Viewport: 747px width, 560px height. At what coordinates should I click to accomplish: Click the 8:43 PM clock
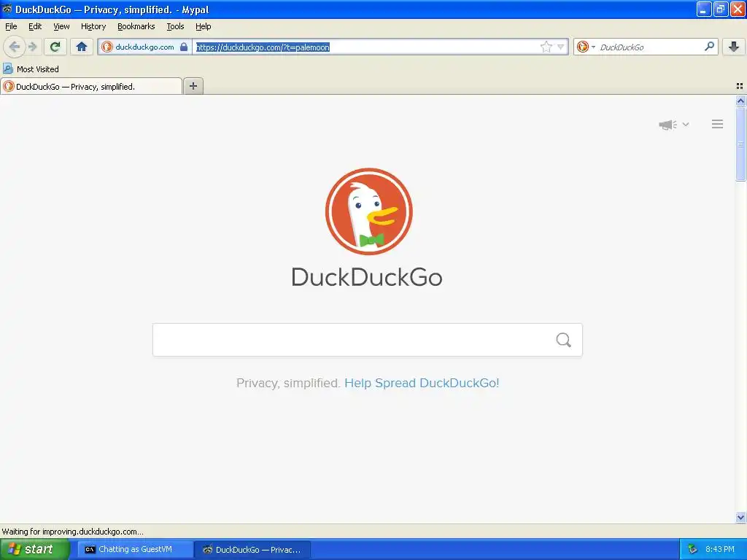pos(720,549)
